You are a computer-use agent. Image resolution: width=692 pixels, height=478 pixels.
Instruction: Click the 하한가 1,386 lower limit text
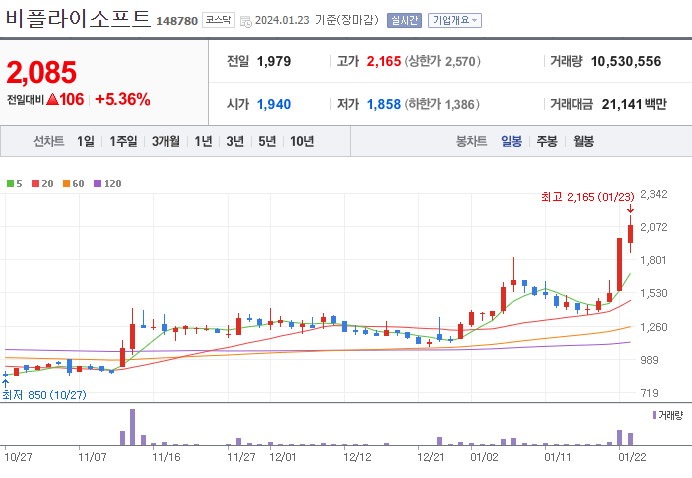(443, 105)
